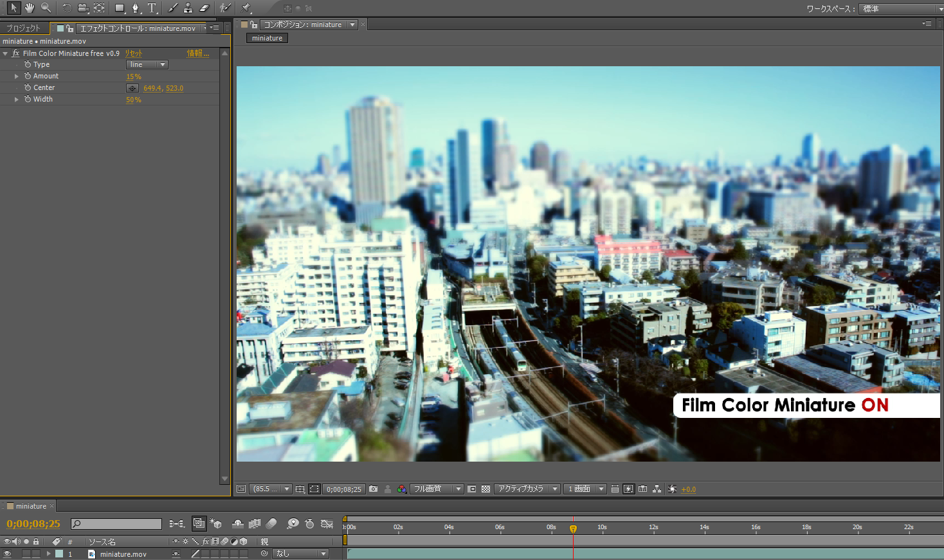Click the Amount value 15%
Screen dimensions: 944x560
coord(134,77)
